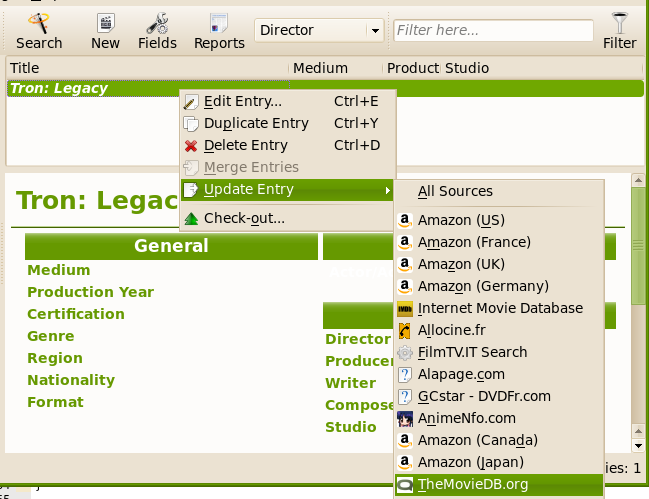Image resolution: width=649 pixels, height=499 pixels.
Task: Click the Search toolbar wand icon
Action: click(39, 23)
